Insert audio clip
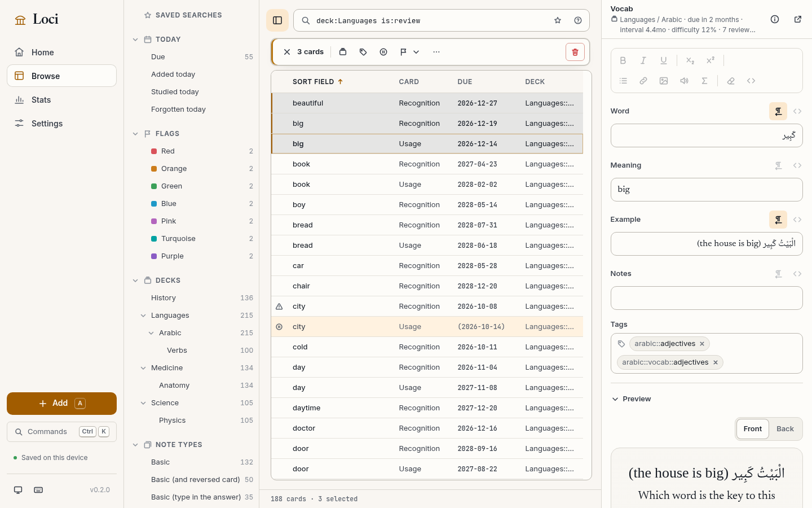The height and width of the screenshot is (508, 812). pos(684,81)
